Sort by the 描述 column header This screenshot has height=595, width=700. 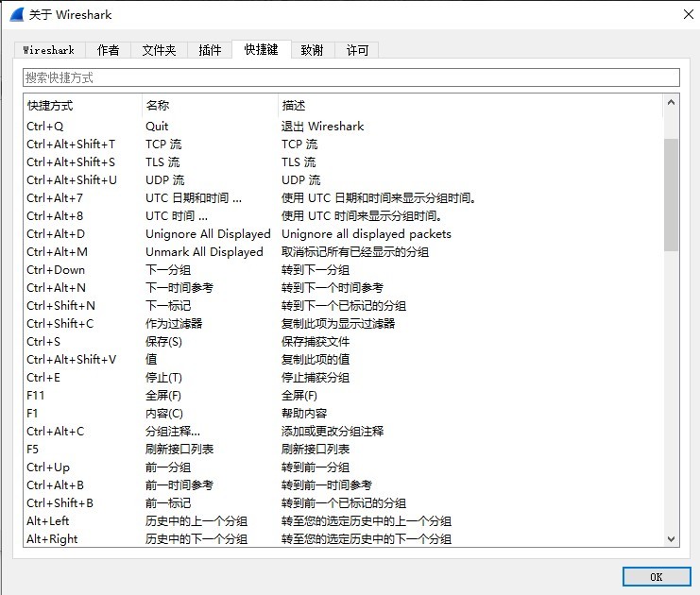(470, 106)
